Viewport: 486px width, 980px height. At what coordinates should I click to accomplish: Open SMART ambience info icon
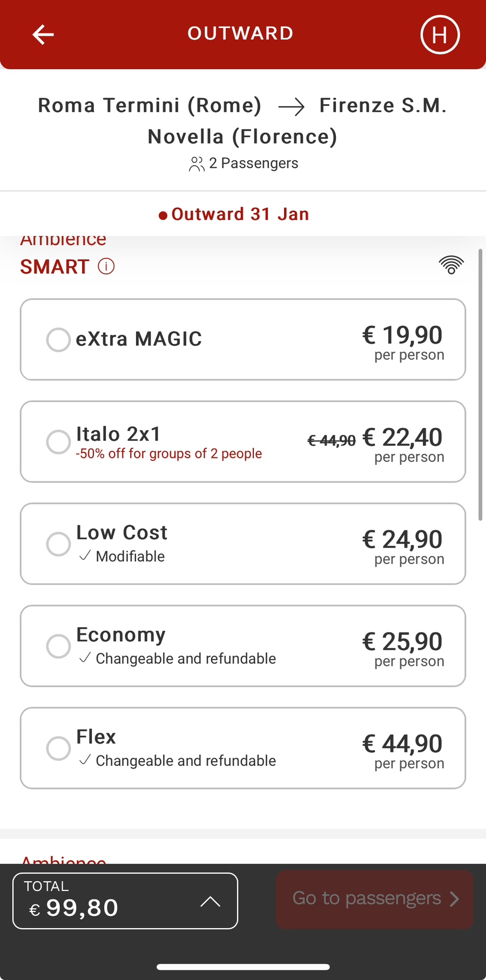[x=106, y=266]
